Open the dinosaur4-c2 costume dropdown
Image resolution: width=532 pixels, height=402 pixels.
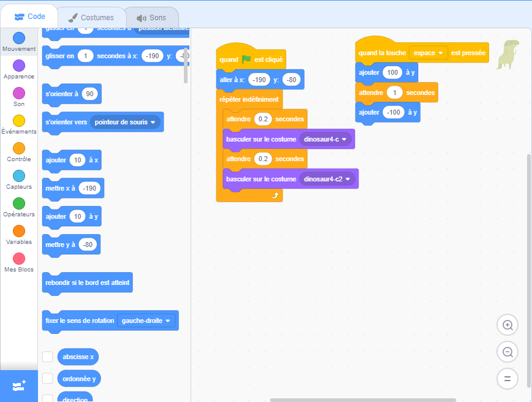click(x=329, y=179)
